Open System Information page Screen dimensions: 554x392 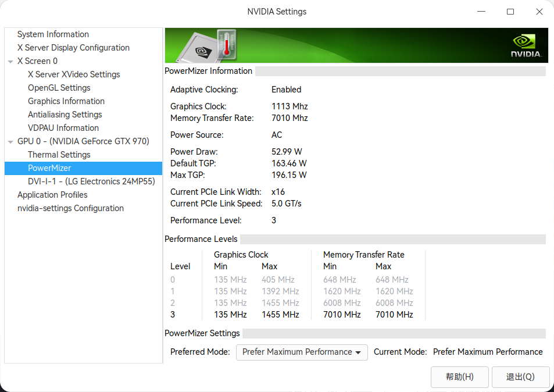coord(53,34)
